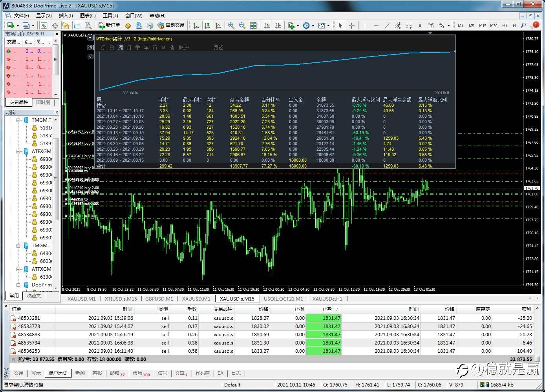The width and height of the screenshot is (545, 392).
Task: Switch timeframe to M30
Action: [494, 26]
